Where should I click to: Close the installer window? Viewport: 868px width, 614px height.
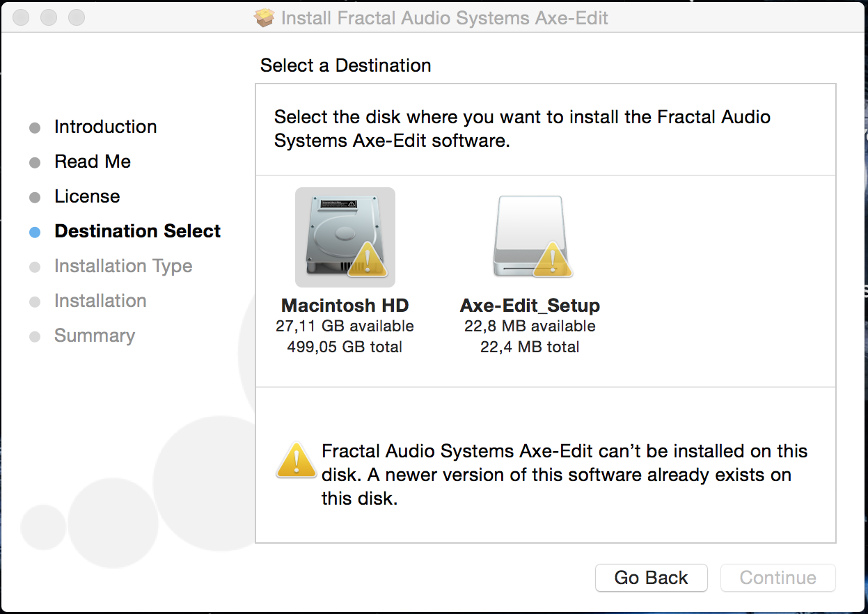21,17
